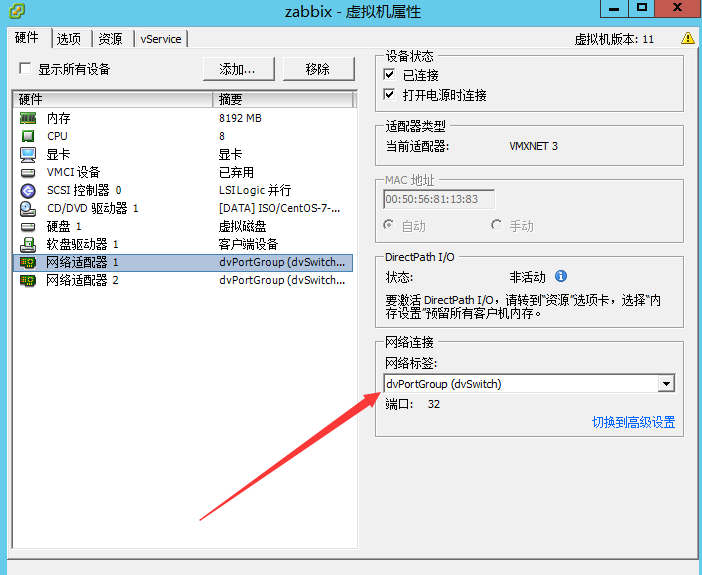Click the vSphere icon in title bar
Screen dimensions: 702x575
point(17,11)
